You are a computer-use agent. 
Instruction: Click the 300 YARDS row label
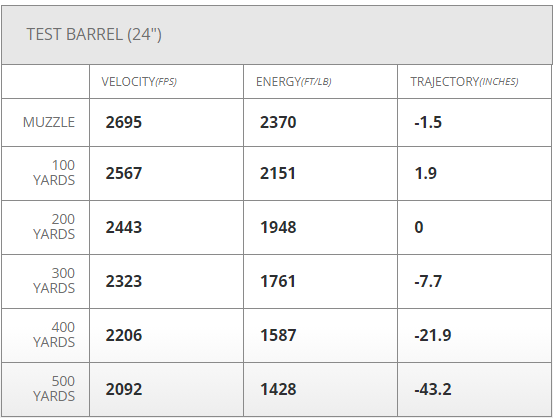[54, 281]
